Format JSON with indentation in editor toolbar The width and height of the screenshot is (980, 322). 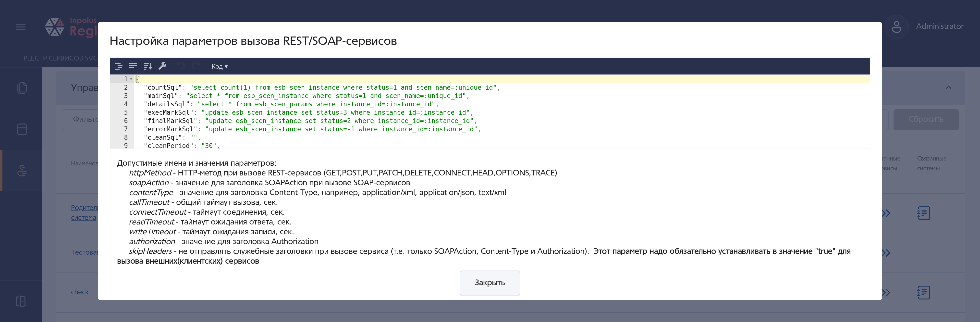pyautogui.click(x=118, y=66)
